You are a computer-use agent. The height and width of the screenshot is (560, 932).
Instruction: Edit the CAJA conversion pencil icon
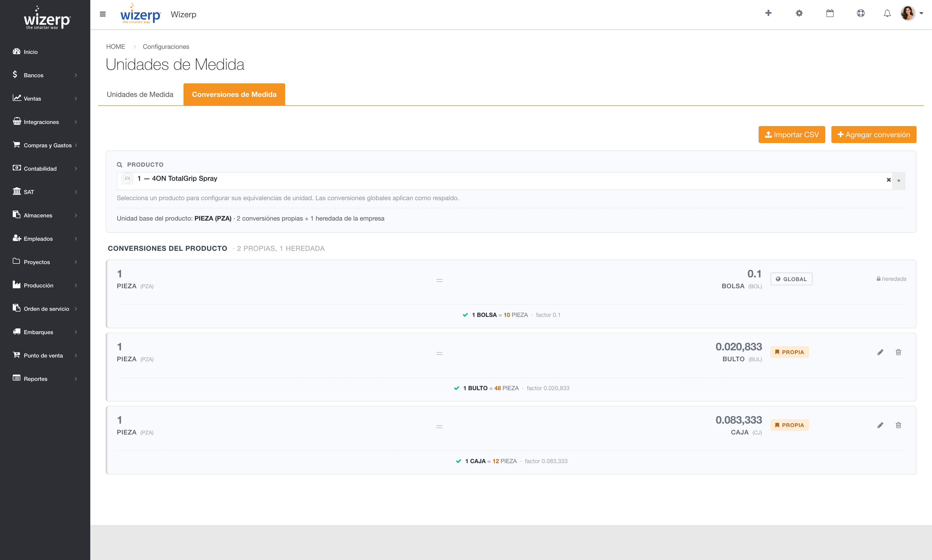pyautogui.click(x=880, y=425)
